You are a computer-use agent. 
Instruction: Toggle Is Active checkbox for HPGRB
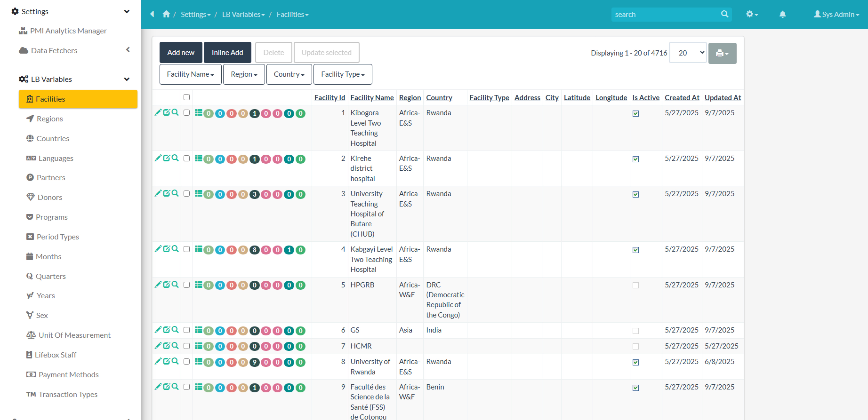[x=635, y=285]
